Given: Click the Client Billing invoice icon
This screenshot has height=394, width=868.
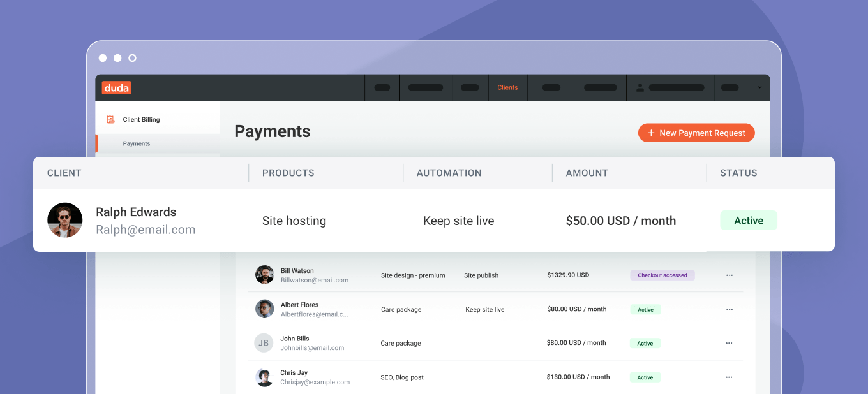Looking at the screenshot, I should [x=110, y=119].
